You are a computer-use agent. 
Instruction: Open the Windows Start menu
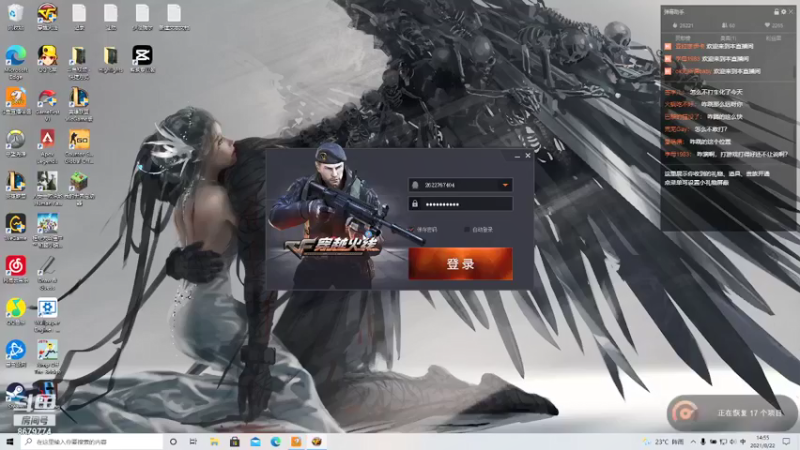point(10,441)
